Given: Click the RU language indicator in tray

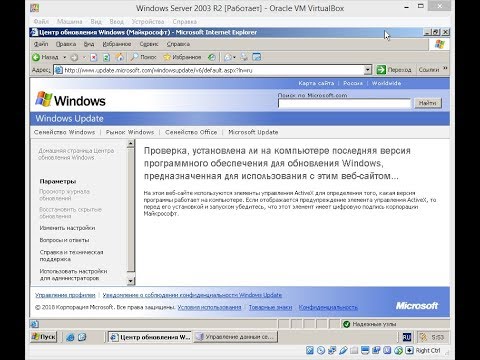Looking at the screenshot, I should [x=407, y=337].
